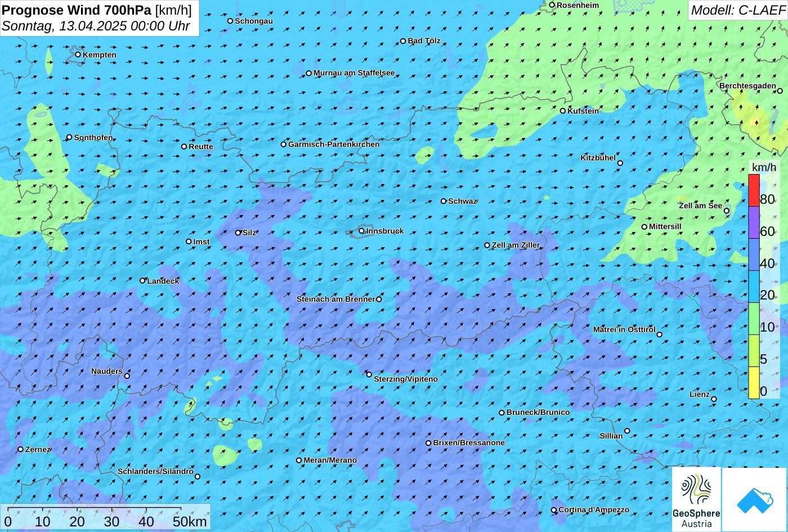Click the 'Murnau am Staffelsee' label
The width and height of the screenshot is (788, 532).
pos(354,73)
